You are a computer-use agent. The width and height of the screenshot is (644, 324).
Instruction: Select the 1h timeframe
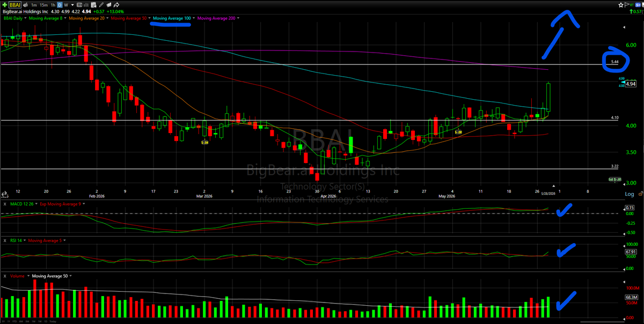[53, 5]
